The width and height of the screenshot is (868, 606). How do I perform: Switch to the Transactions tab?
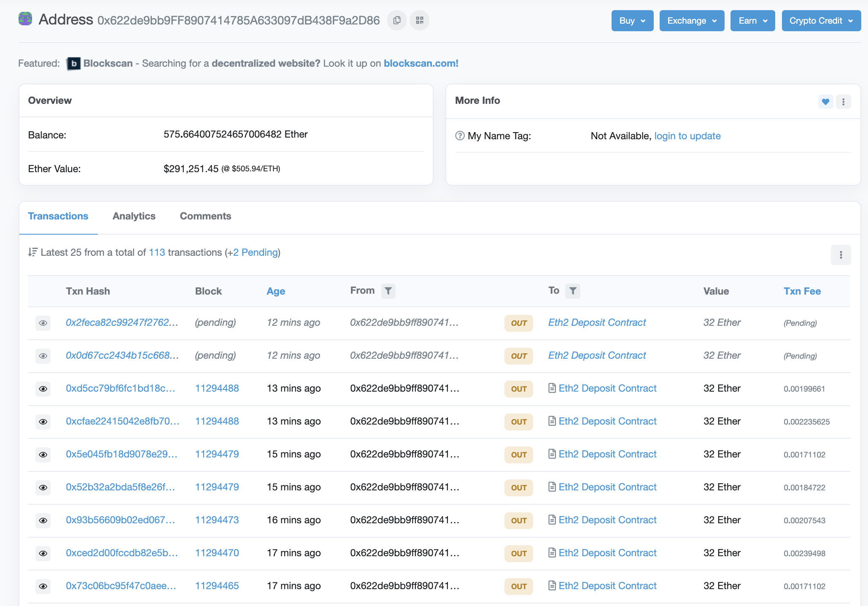pyautogui.click(x=58, y=216)
